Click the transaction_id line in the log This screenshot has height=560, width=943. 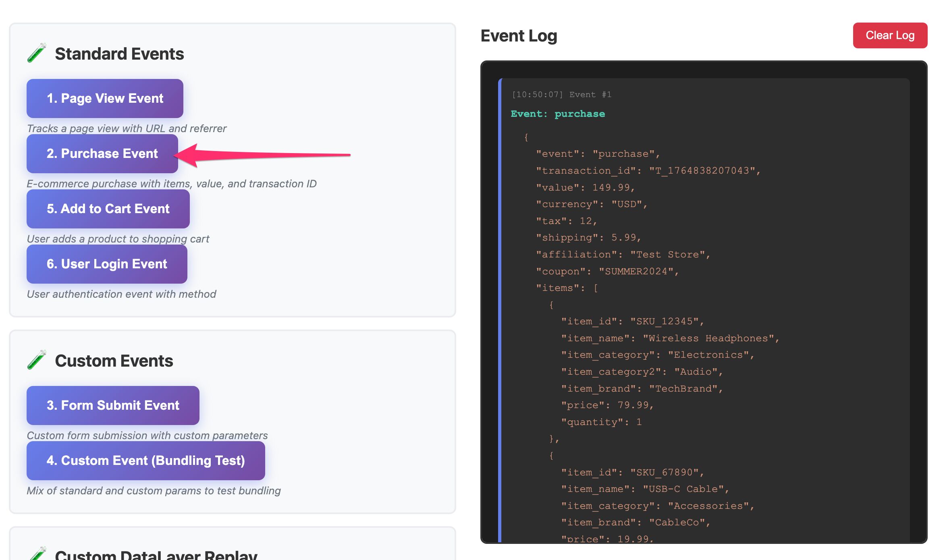[x=648, y=171]
